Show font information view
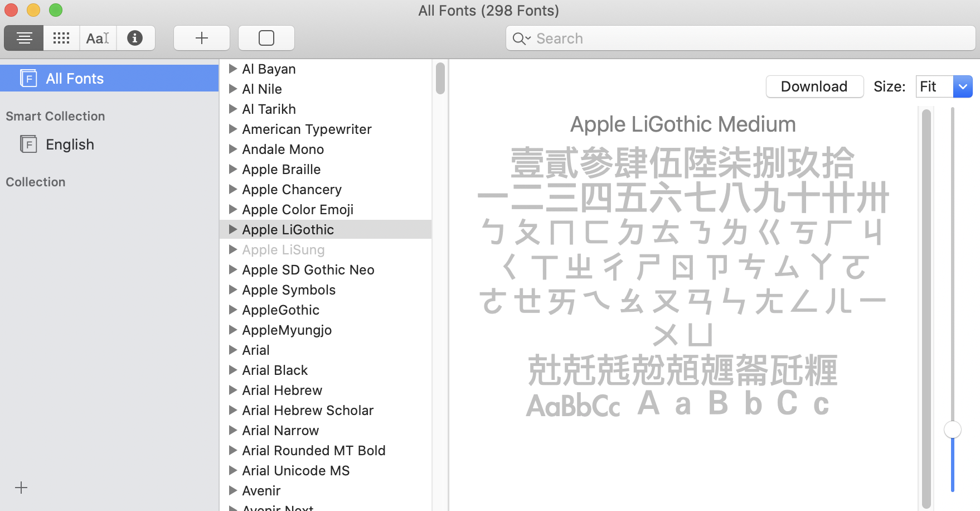This screenshot has width=980, height=511. pos(135,38)
